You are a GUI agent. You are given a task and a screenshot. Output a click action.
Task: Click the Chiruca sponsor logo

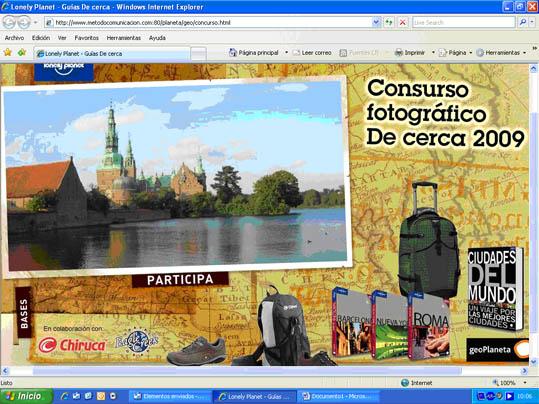point(72,345)
